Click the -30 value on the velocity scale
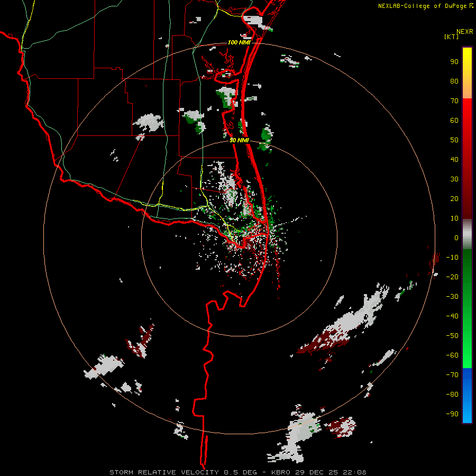Viewport: 476px width, 476px height. [452, 297]
